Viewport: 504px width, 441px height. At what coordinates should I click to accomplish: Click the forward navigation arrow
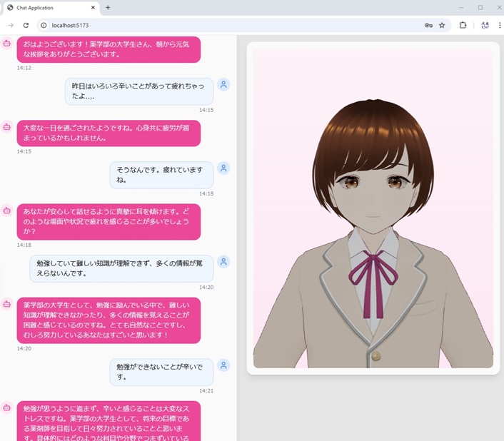(x=10, y=25)
